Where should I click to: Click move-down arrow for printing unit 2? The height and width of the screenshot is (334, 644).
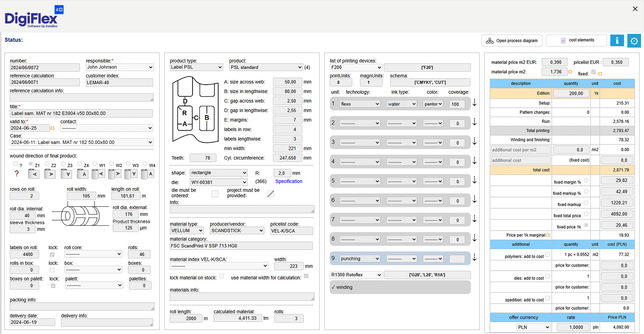coord(474,122)
